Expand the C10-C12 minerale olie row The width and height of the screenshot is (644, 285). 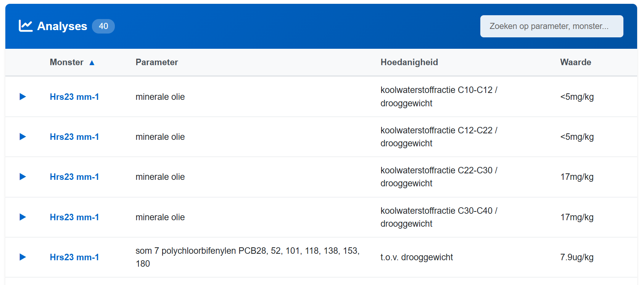point(23,97)
